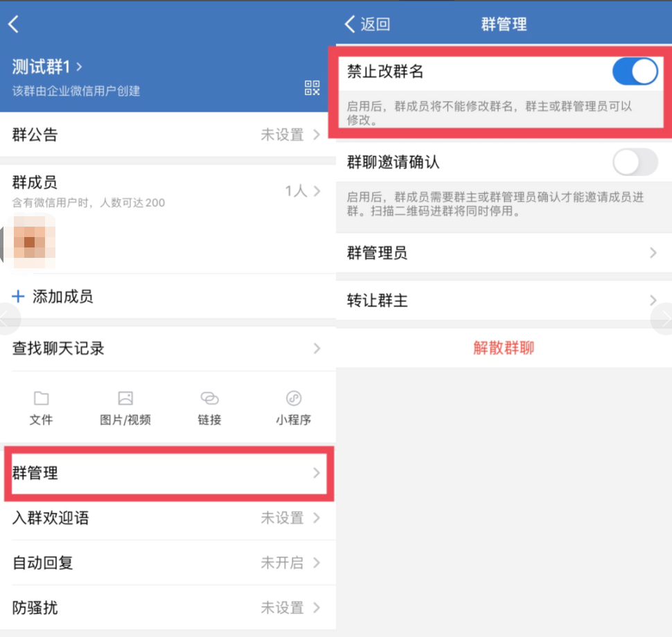The image size is (672, 637).
Task: Tap the 群公告 label
Action: point(35,134)
